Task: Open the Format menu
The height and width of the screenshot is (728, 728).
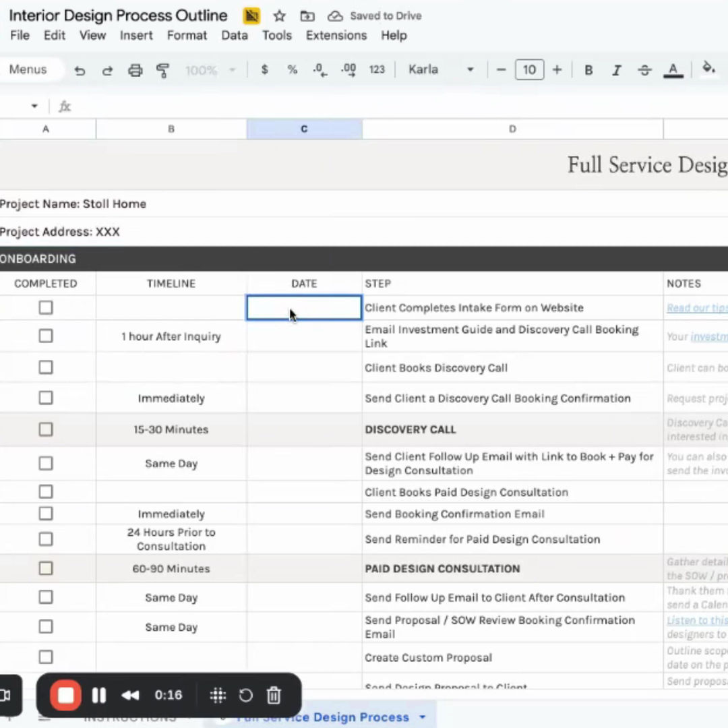Action: pos(187,36)
